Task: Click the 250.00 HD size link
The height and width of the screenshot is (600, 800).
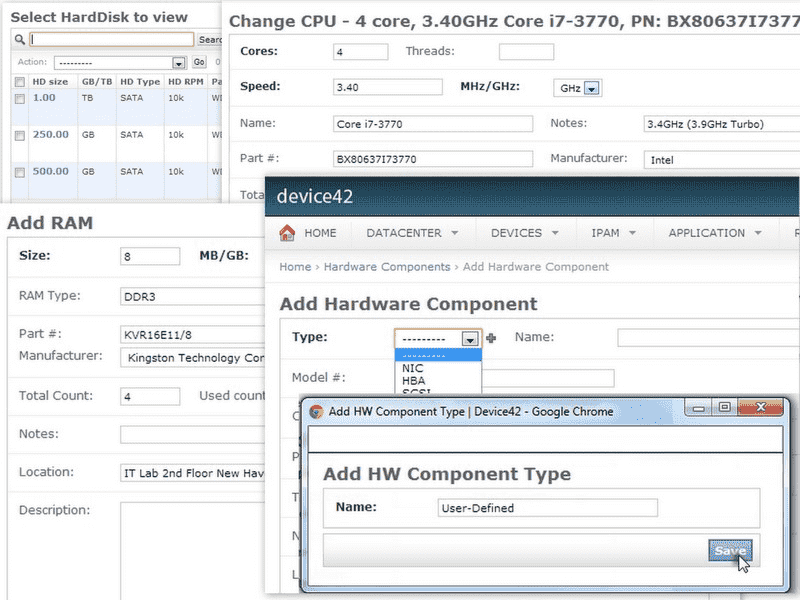Action: pos(51,134)
